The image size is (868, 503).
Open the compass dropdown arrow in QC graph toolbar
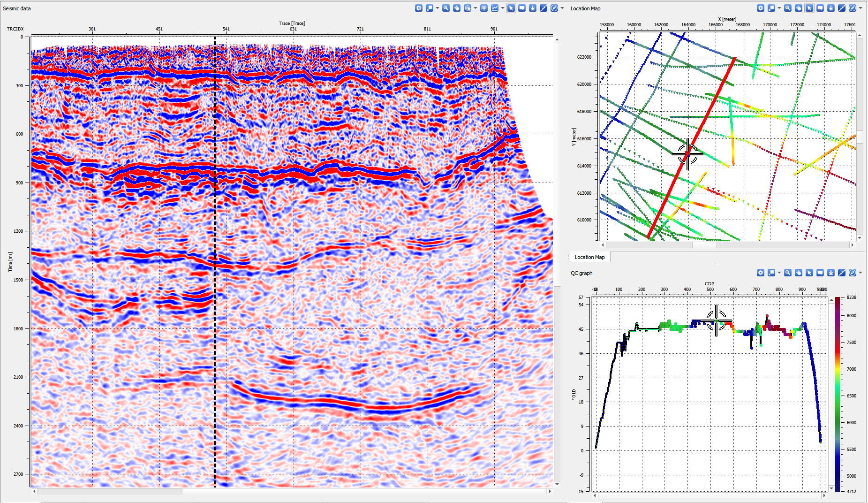[860, 273]
